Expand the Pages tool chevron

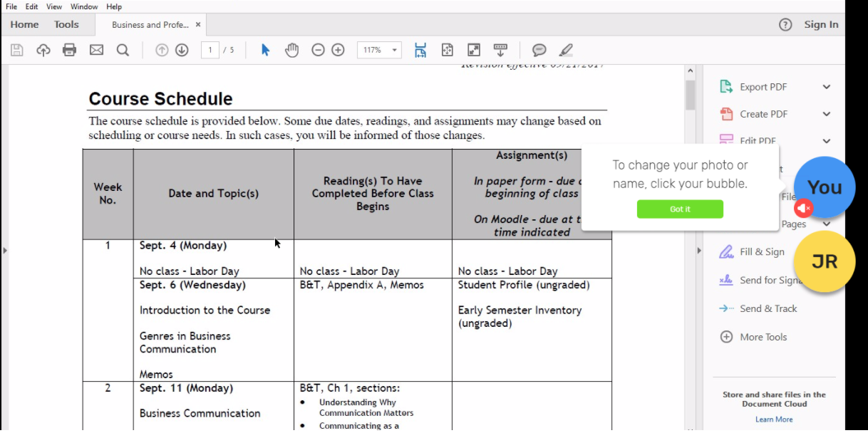pyautogui.click(x=827, y=224)
